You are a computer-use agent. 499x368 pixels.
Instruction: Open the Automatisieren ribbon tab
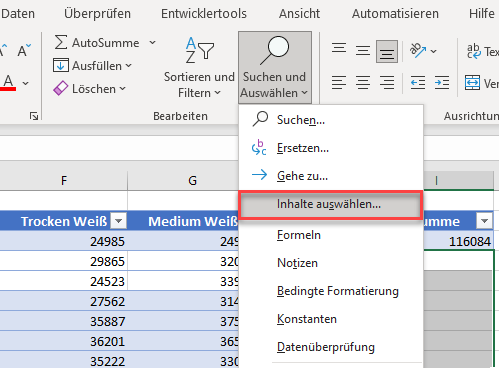coord(395,14)
